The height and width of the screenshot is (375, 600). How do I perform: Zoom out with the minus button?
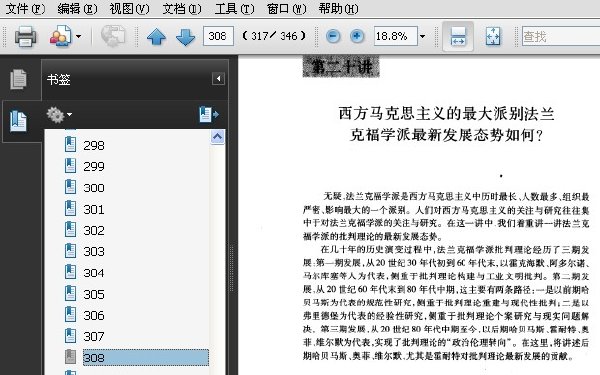(333, 36)
